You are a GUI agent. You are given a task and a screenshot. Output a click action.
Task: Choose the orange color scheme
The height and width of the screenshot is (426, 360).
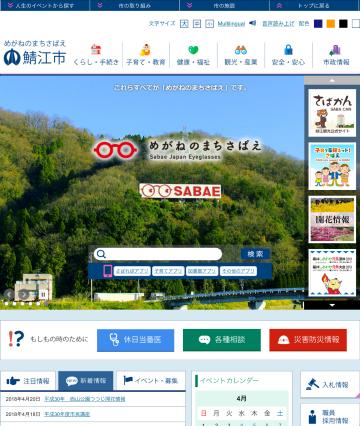click(331, 24)
